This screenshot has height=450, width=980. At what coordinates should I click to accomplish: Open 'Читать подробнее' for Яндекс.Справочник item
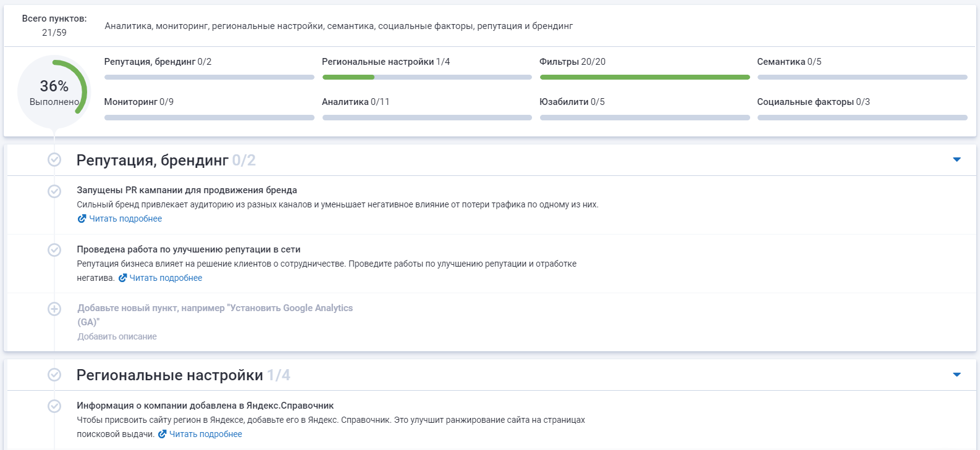(206, 434)
